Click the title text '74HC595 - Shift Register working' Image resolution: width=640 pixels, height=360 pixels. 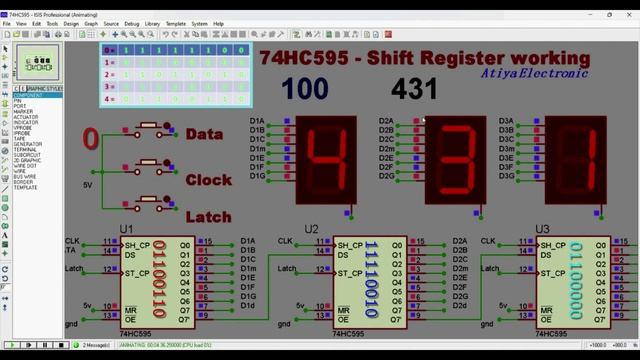pyautogui.click(x=424, y=58)
